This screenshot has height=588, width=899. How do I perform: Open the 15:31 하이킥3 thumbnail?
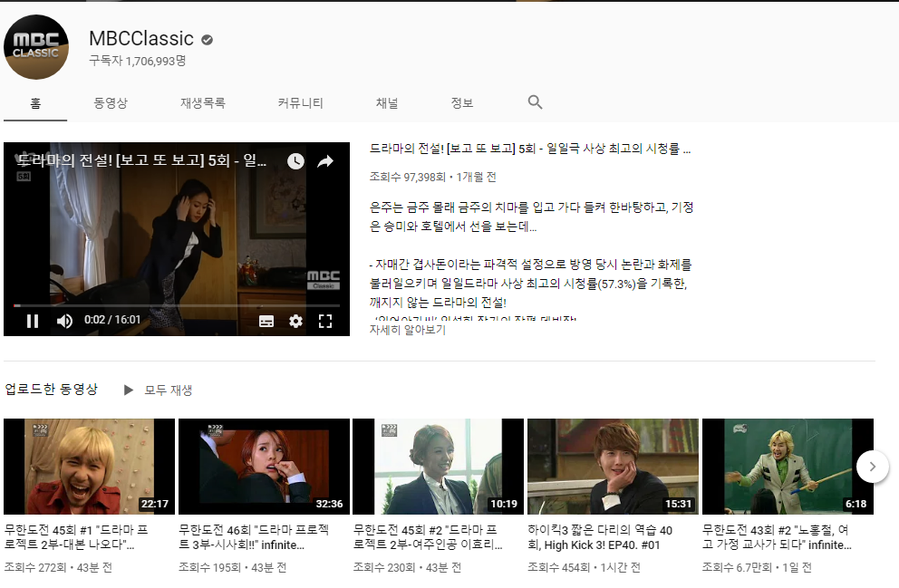(613, 467)
